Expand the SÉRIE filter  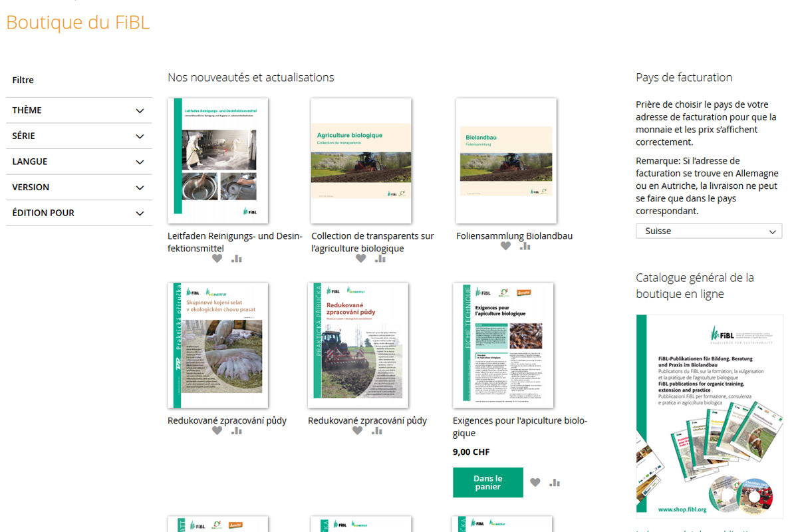point(79,136)
